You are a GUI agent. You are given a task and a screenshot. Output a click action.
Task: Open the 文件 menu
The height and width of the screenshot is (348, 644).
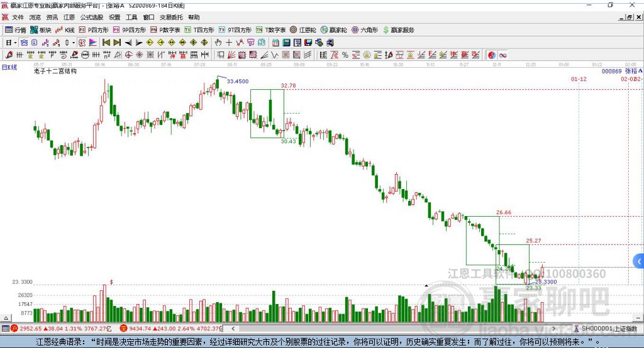[x=18, y=17]
